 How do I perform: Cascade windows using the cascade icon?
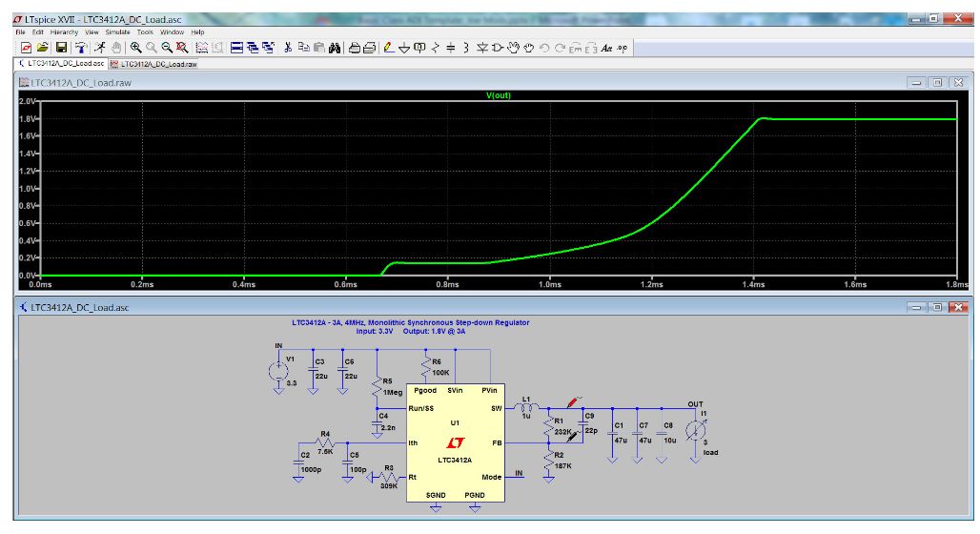pyautogui.click(x=253, y=48)
